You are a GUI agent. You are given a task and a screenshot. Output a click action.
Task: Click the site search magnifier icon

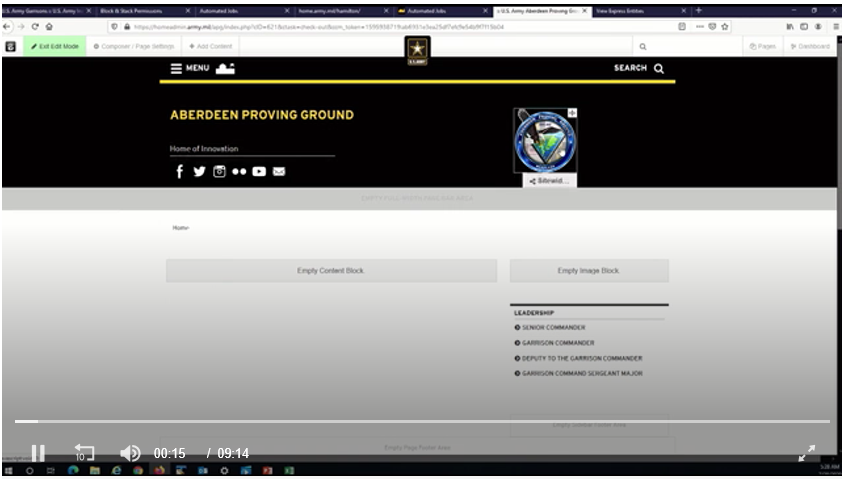(x=659, y=68)
